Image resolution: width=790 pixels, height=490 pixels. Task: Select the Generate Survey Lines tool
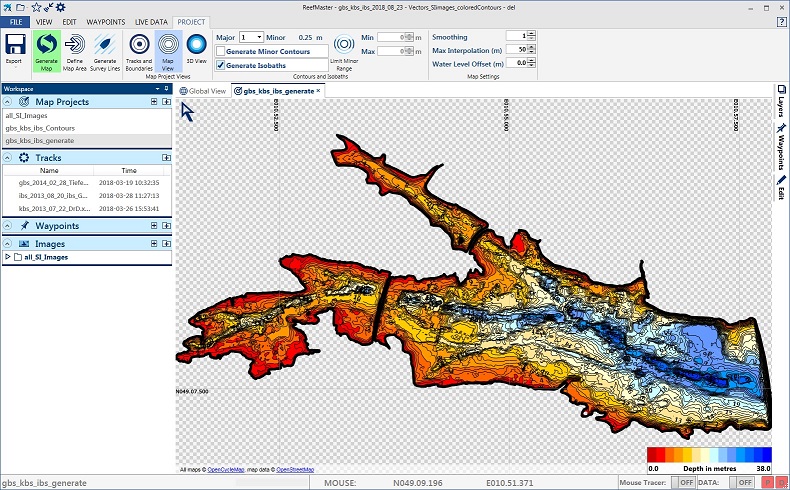(105, 48)
